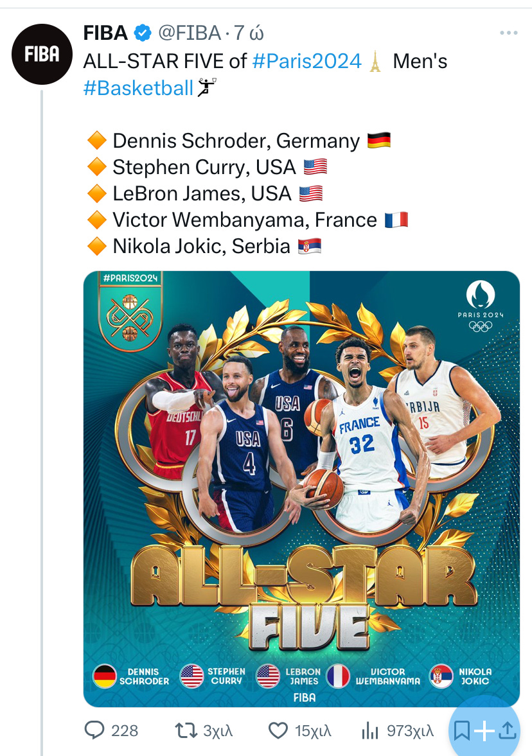Click the 7 ώ timestamp

click(249, 33)
